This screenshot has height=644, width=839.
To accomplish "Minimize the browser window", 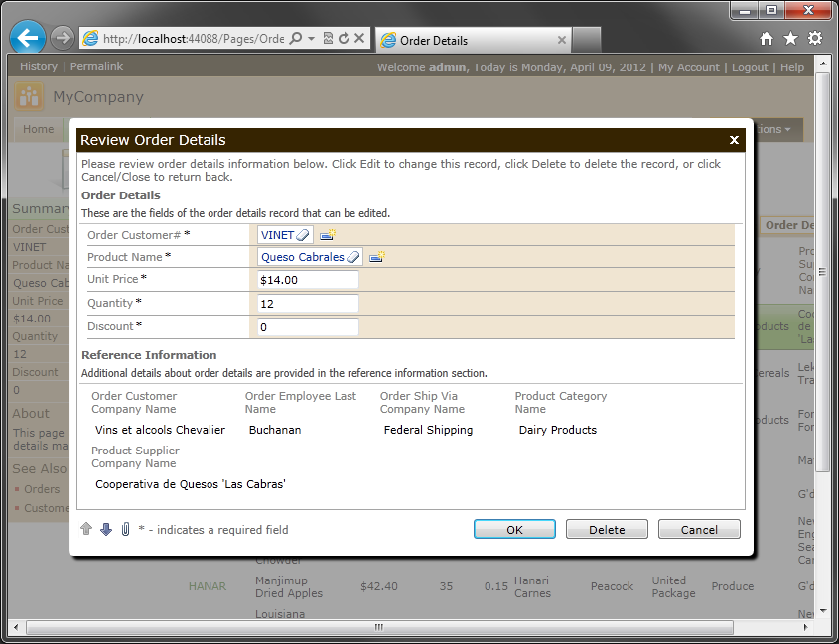I will [746, 10].
